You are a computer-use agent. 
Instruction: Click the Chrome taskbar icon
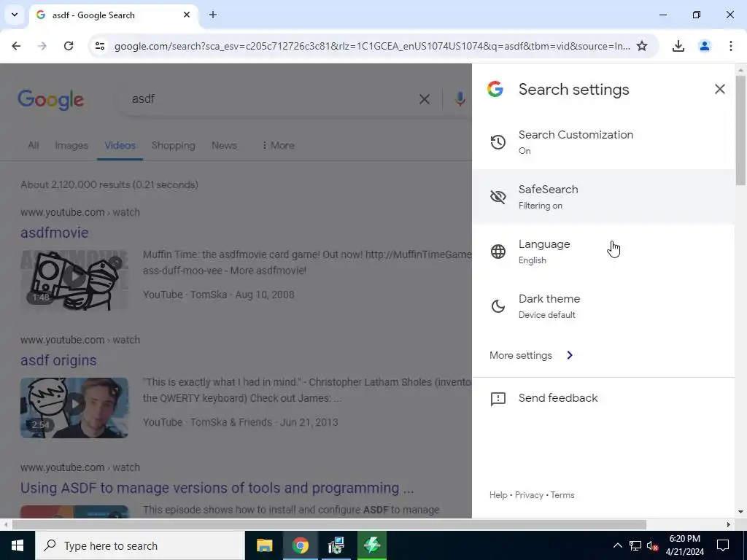[300, 545]
